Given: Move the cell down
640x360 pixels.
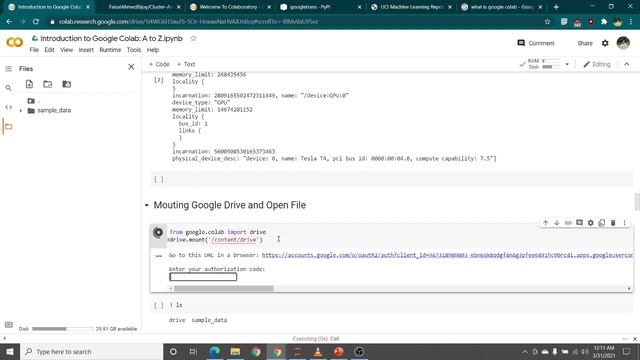Looking at the screenshot, I should click(x=556, y=223).
